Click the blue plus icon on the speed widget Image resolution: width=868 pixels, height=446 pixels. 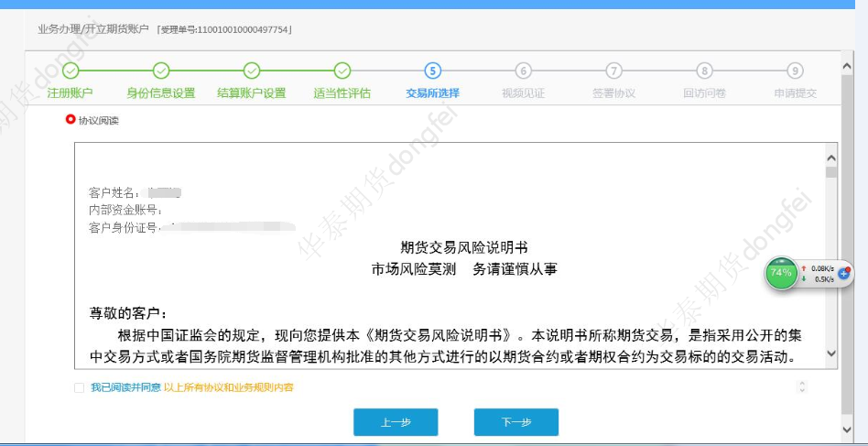pyautogui.click(x=844, y=273)
